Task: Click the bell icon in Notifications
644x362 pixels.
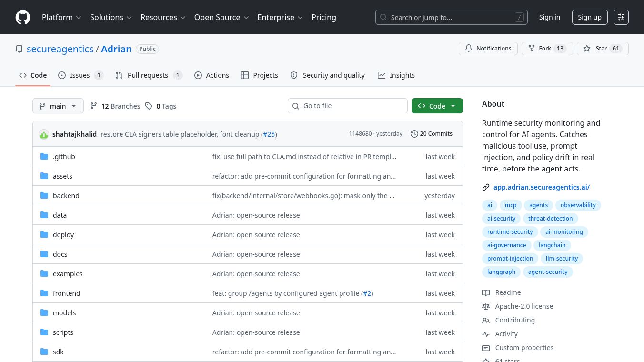Action: (x=469, y=49)
